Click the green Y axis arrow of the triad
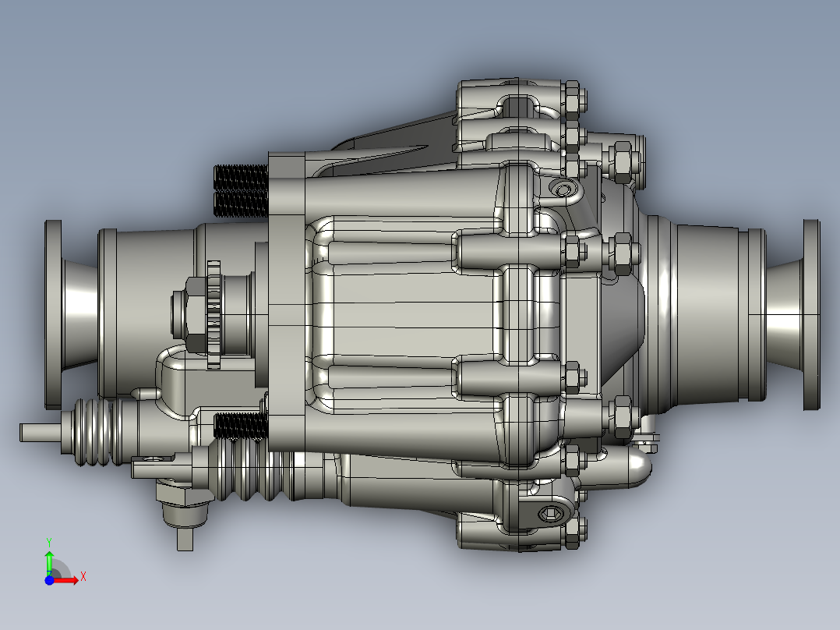The width and height of the screenshot is (840, 630). 49,563
